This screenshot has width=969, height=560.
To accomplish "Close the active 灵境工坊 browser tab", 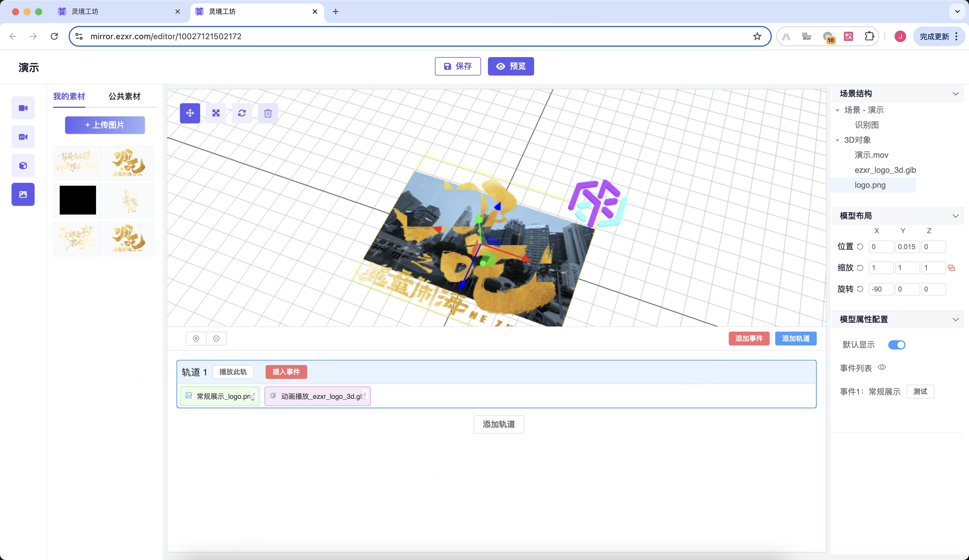I will (315, 12).
